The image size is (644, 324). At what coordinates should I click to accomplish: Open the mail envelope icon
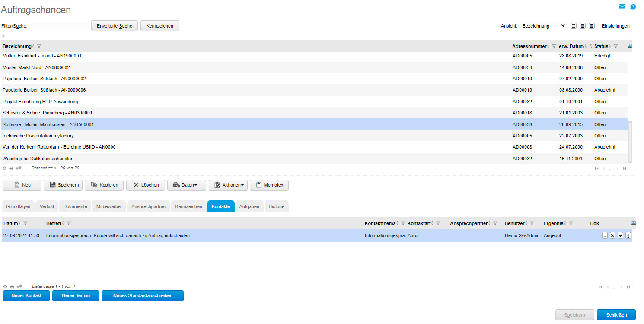pyautogui.click(x=622, y=6)
